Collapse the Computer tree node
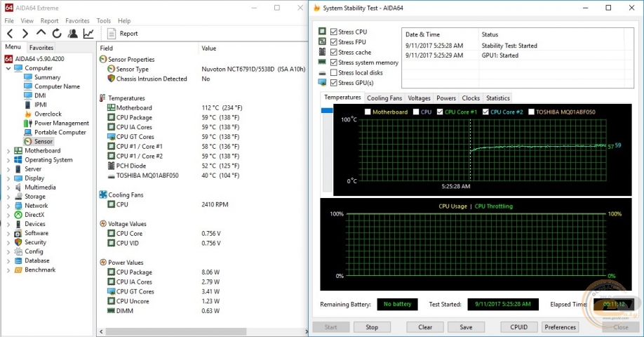The height and width of the screenshot is (337, 644). pos(8,68)
